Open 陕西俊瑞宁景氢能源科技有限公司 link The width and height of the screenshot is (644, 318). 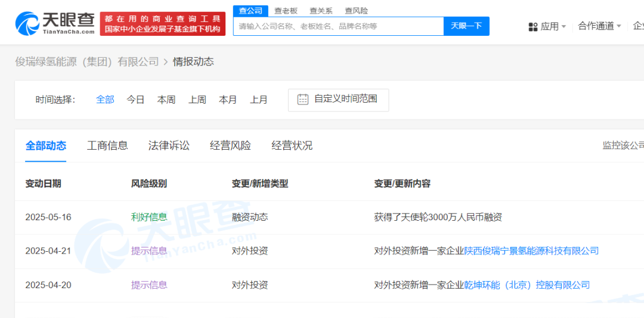531,251
